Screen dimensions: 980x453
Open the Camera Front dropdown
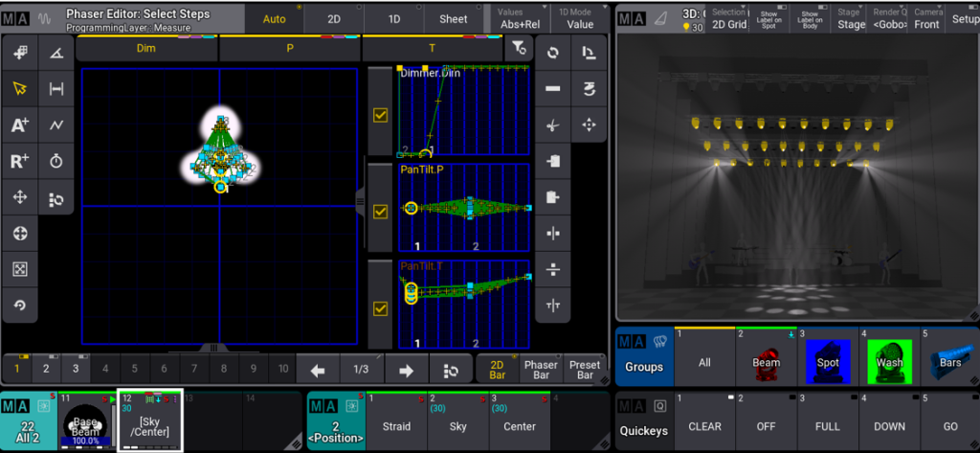tap(926, 19)
